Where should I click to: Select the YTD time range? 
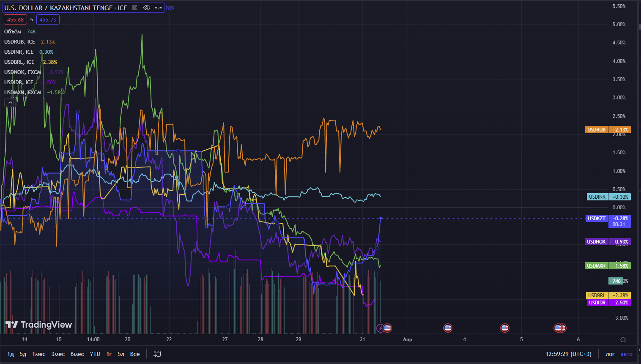[95, 354]
